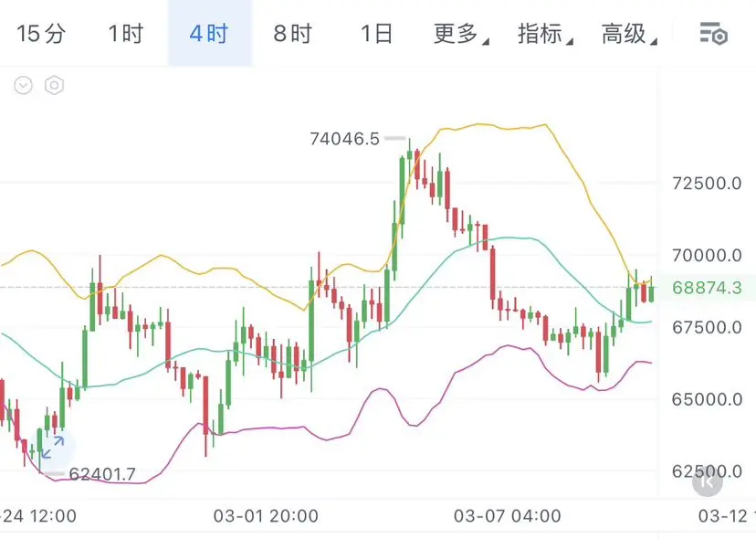756x539 pixels.
Task: Jump to latest candle K button
Action: tap(708, 481)
